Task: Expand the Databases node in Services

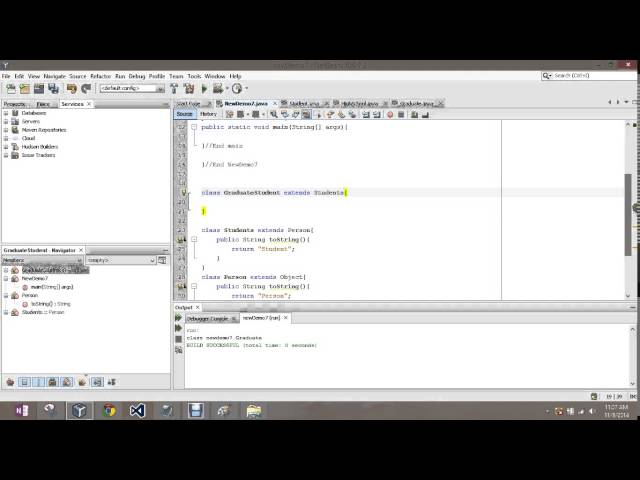Action: [x=6, y=113]
